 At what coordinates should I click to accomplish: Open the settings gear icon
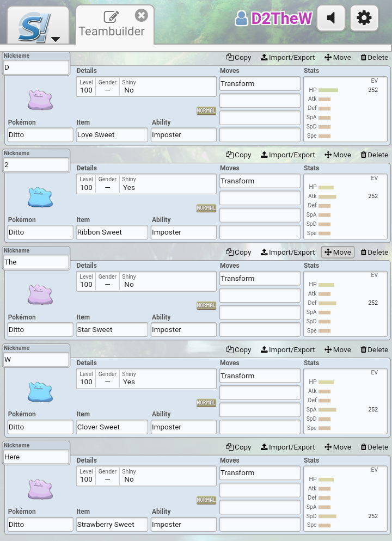click(364, 18)
